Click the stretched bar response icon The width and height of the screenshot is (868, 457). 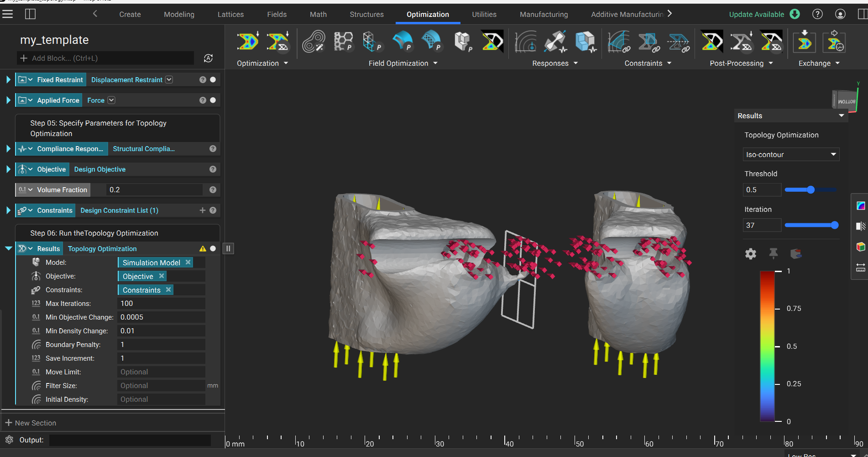point(555,42)
